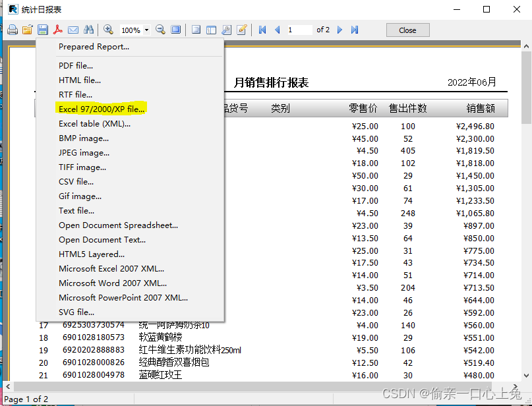
Task: Print the report
Action: 12,29
